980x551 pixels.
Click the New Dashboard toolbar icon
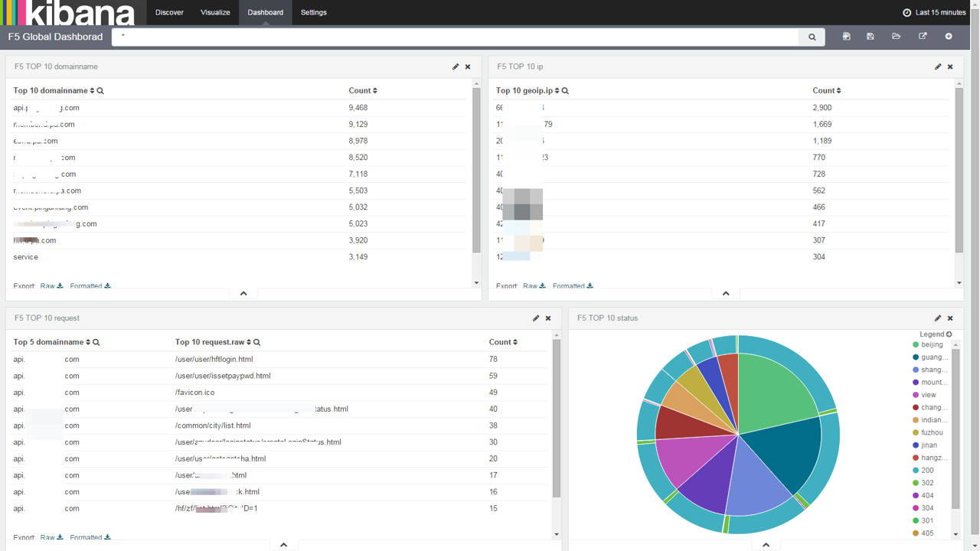coord(846,36)
